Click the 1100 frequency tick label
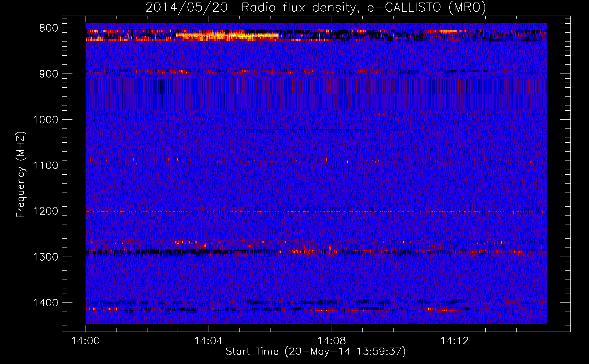The width and height of the screenshot is (589, 364). 46,166
